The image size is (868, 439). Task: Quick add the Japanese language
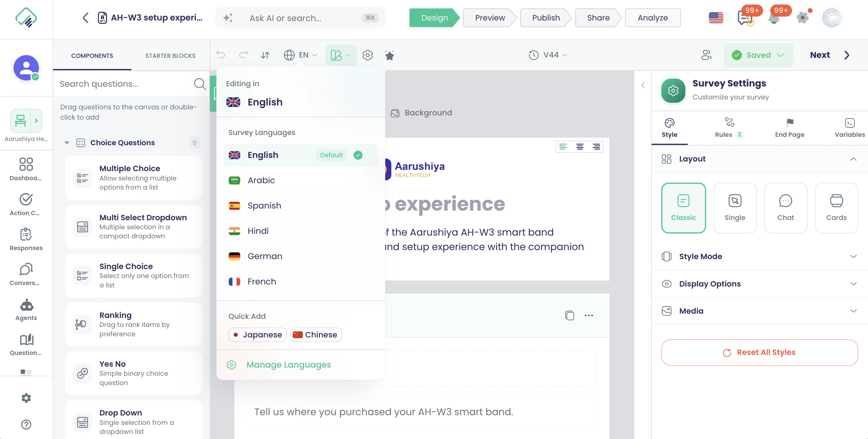point(257,334)
